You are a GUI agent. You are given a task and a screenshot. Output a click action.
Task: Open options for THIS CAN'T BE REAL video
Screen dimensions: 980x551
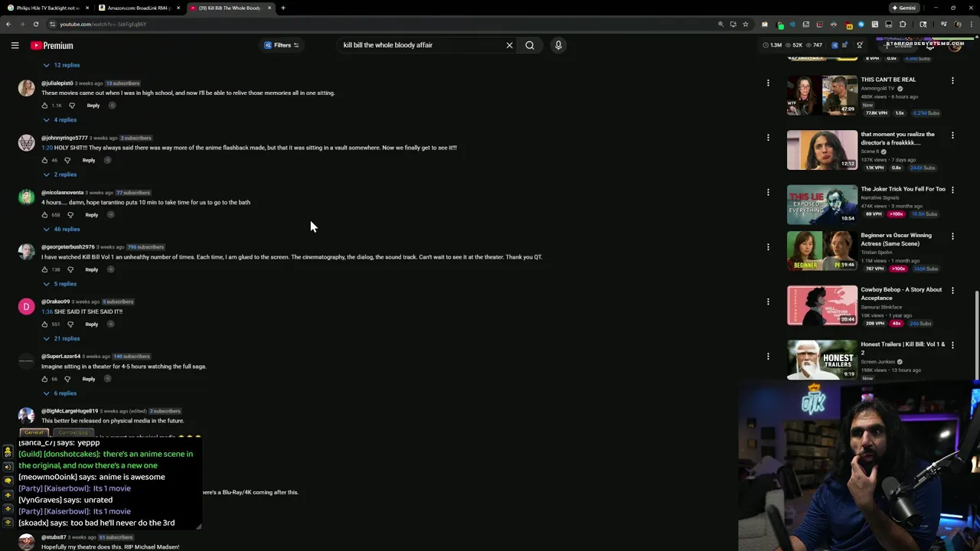pyautogui.click(x=952, y=80)
